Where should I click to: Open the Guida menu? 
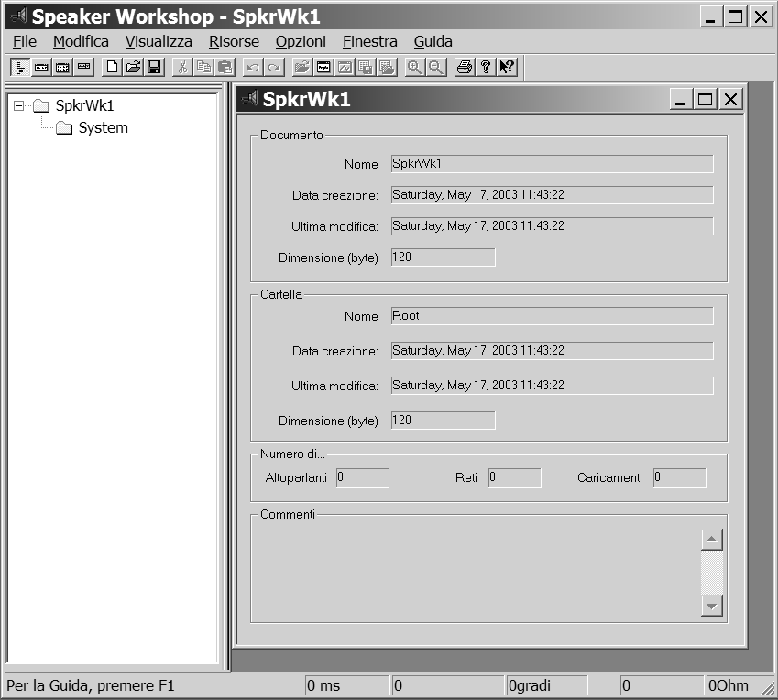tap(433, 41)
